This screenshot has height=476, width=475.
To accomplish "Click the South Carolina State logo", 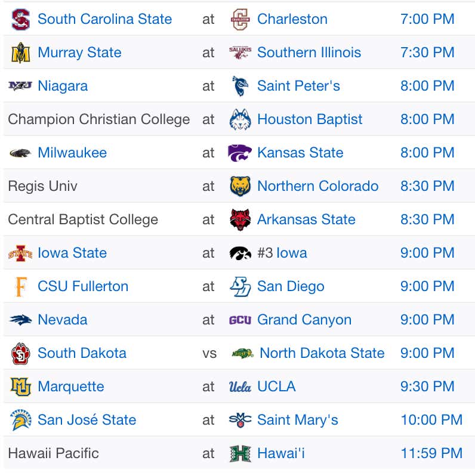I will [x=20, y=20].
